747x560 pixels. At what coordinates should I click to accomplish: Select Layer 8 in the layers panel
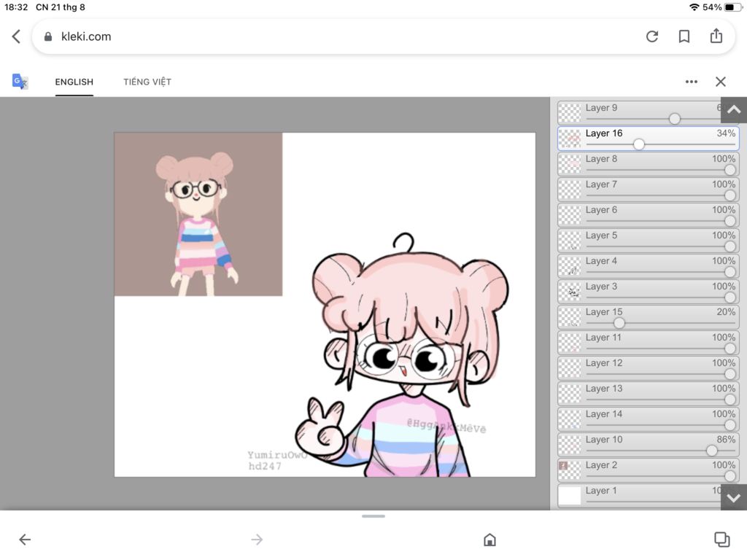pos(648,164)
